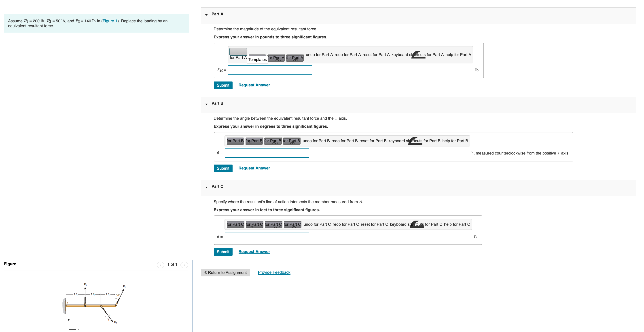Open the Figure 1 link
Screen dimensions: 644x332
tap(110, 21)
